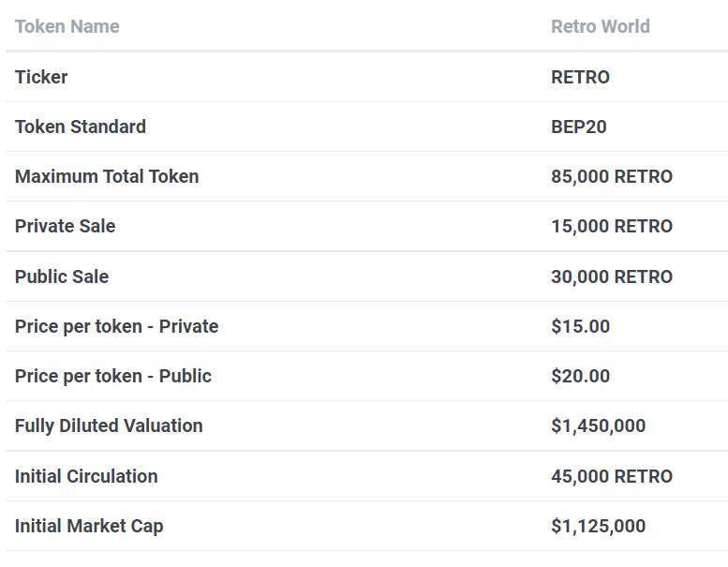Click the $1,450,000 valuation value
The height and width of the screenshot is (567, 728).
[x=598, y=425]
